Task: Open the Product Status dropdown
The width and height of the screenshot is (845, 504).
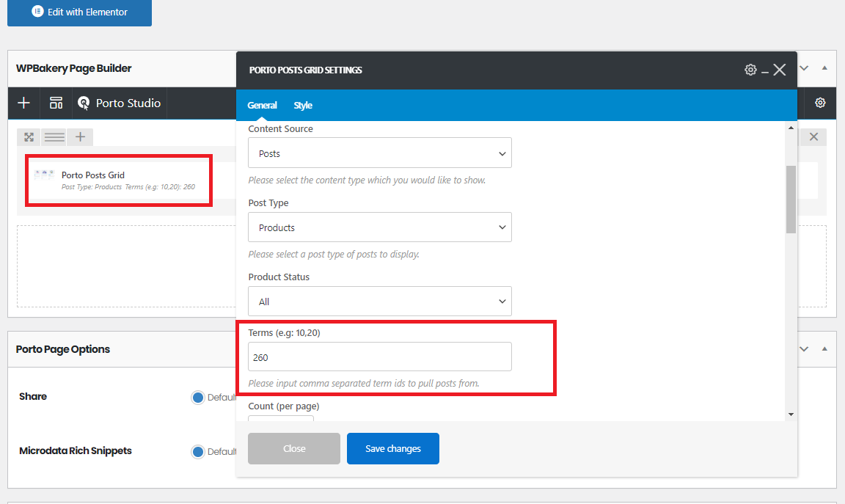Action: [x=380, y=302]
